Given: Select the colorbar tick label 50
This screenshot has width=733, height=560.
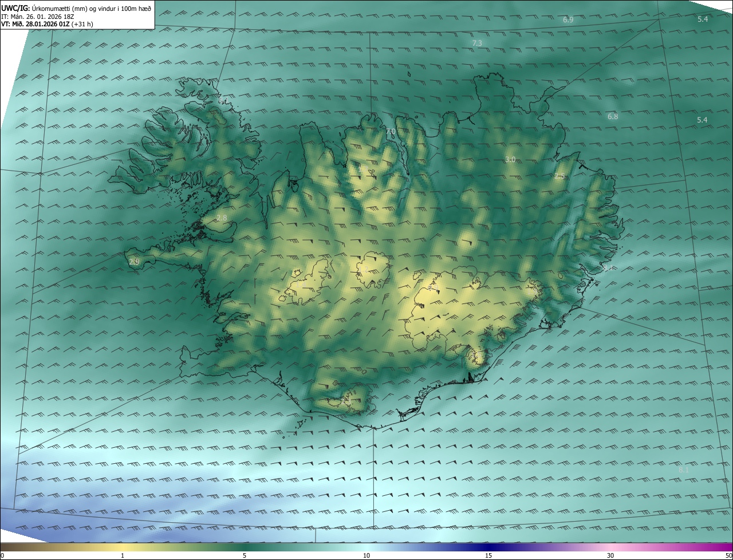Looking at the screenshot, I should coord(728,555).
